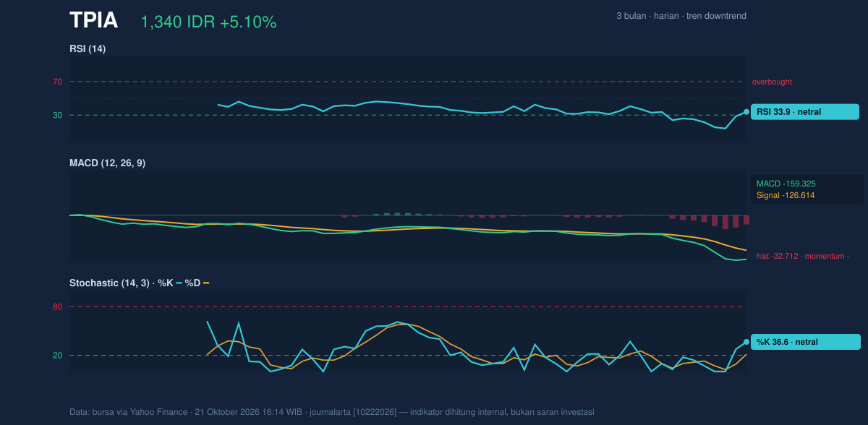Click the MACD (12, 26, 9) heading
The image size is (868, 425).
[x=107, y=163]
